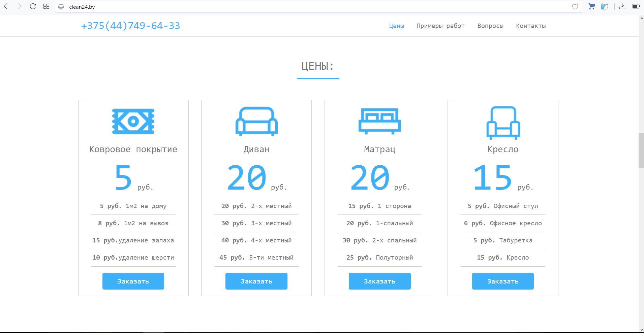This screenshot has width=644, height=333.
Task: Click Заказать in the Кресло card
Action: pyautogui.click(x=502, y=281)
